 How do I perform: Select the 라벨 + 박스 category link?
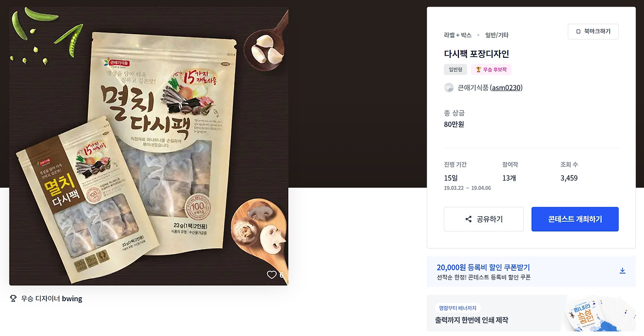click(458, 35)
